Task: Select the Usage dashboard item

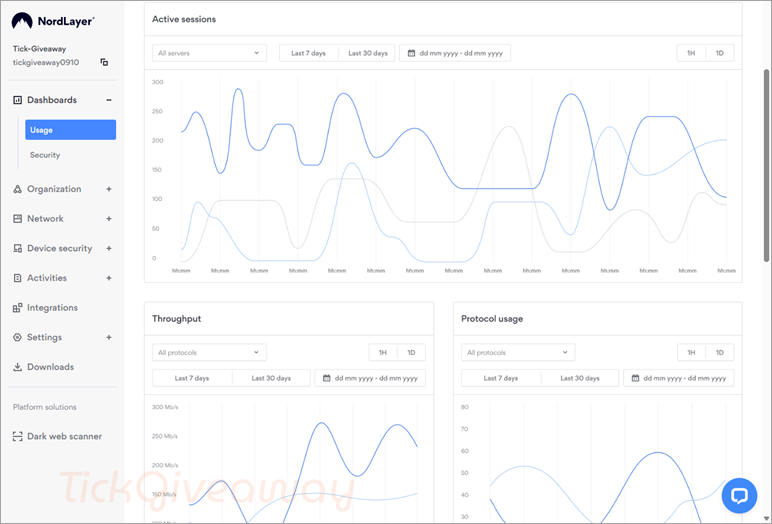Action: pyautogui.click(x=71, y=130)
